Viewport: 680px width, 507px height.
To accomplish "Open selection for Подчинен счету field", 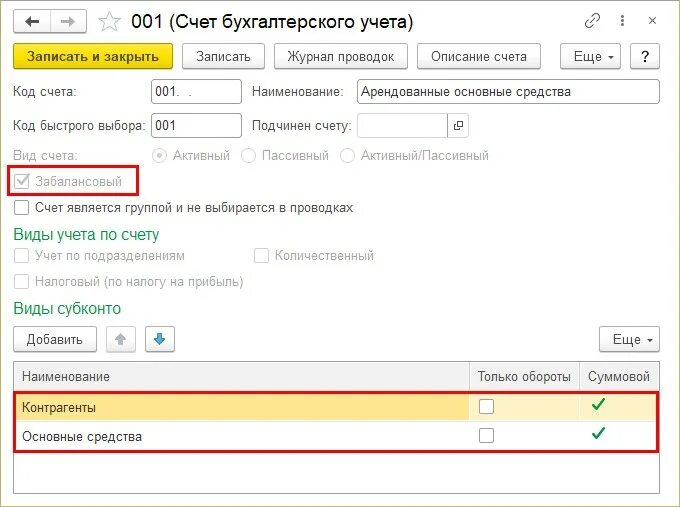I will pos(458,125).
